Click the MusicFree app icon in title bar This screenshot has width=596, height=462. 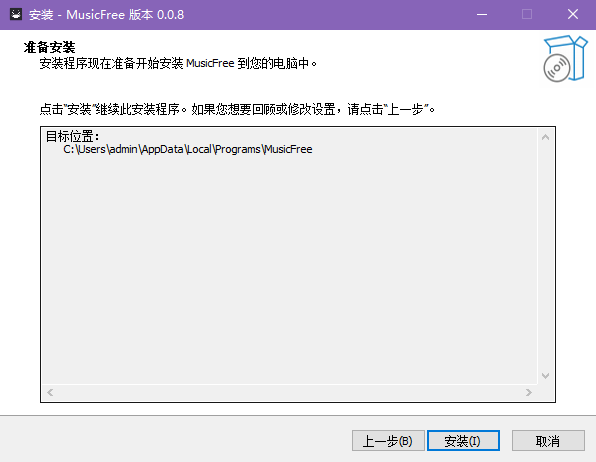click(x=16, y=14)
